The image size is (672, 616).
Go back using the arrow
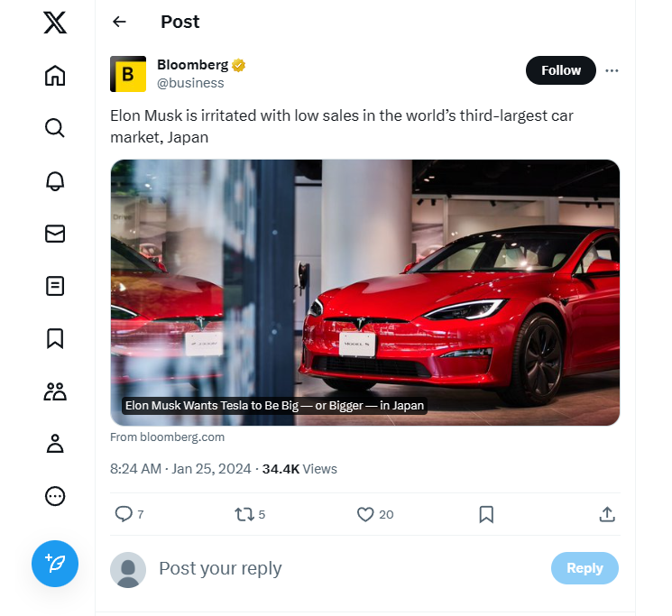tap(119, 22)
